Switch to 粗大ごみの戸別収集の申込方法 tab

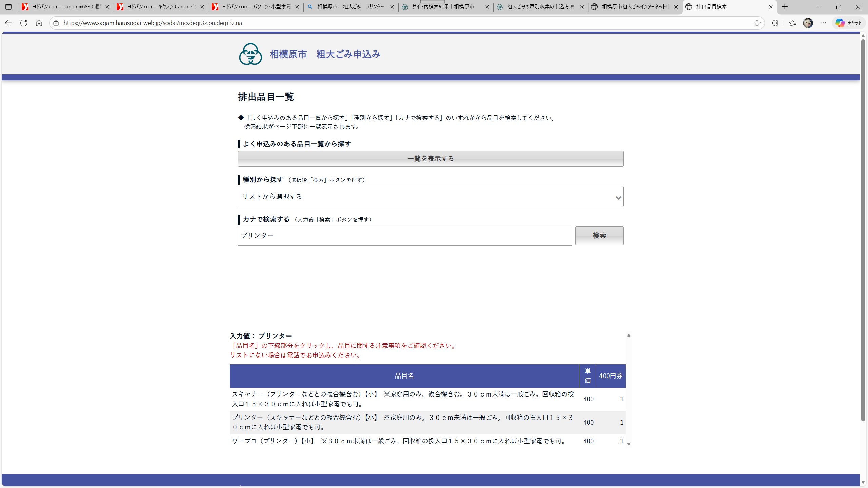coord(540,7)
